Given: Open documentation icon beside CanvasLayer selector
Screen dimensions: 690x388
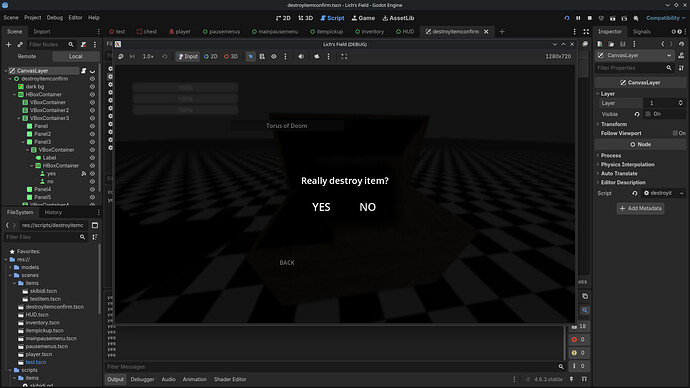Looking at the screenshot, I should 681,55.
